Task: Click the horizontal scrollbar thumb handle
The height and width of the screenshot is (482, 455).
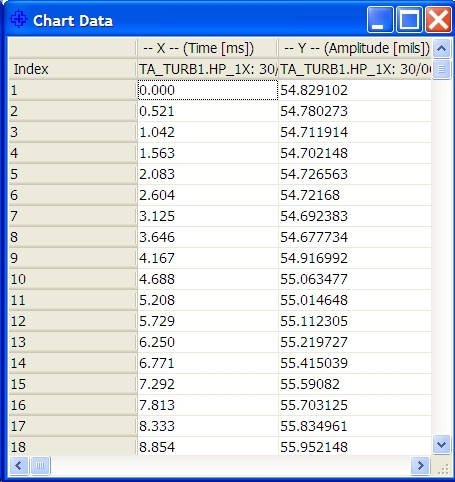Action: click(x=40, y=465)
